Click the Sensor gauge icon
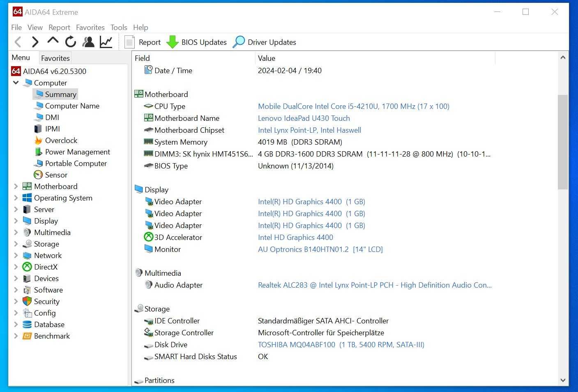The height and width of the screenshot is (392, 578). (38, 175)
